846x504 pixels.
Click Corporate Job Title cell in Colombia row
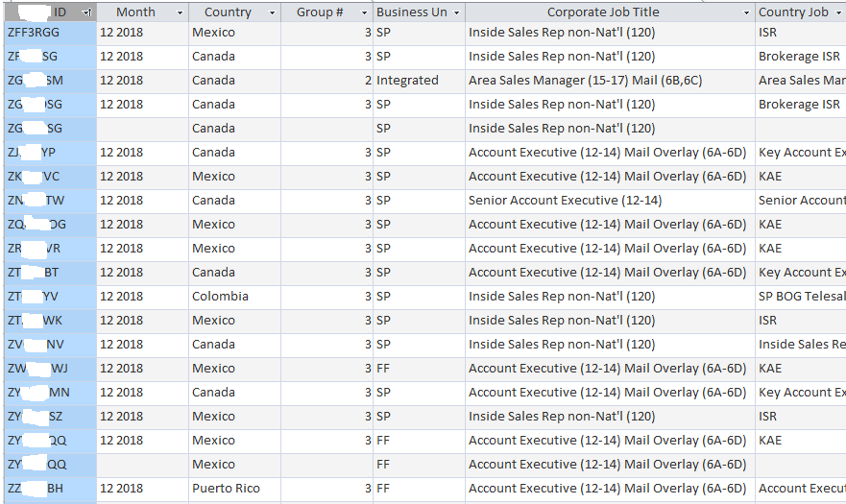tap(610, 297)
